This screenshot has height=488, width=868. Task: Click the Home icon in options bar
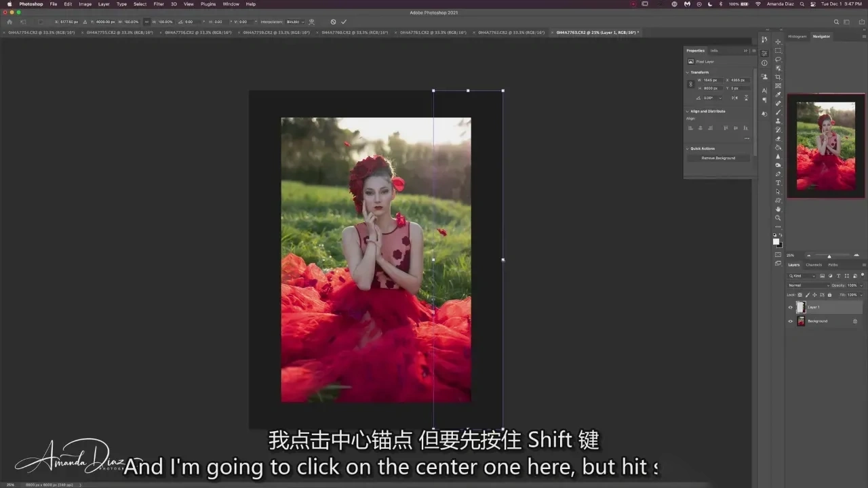(9, 22)
